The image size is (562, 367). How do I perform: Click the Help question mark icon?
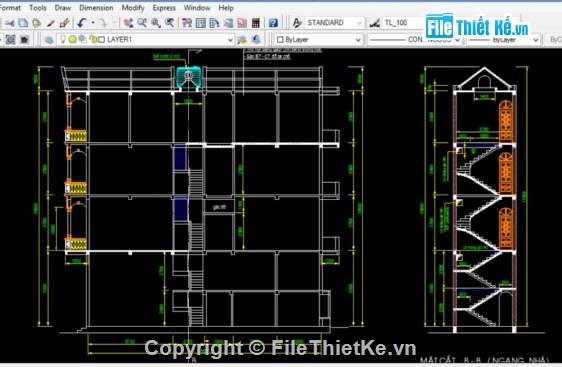pyautogui.click(x=273, y=23)
